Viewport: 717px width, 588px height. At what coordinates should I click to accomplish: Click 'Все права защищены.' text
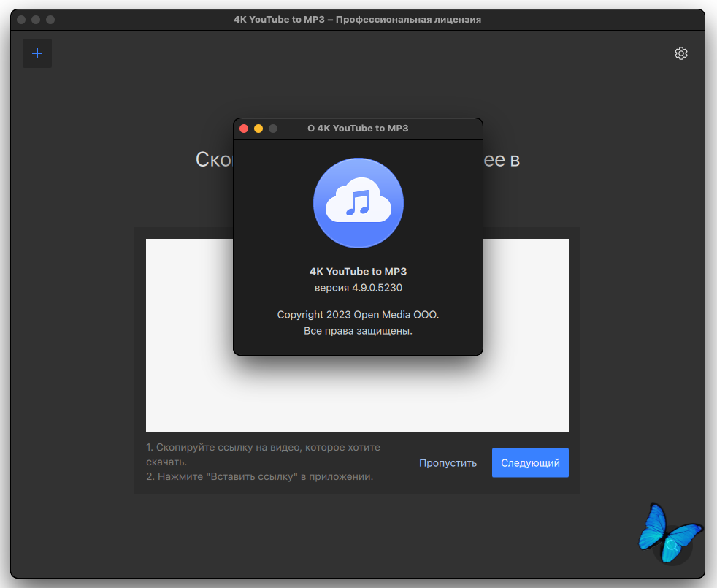[358, 330]
